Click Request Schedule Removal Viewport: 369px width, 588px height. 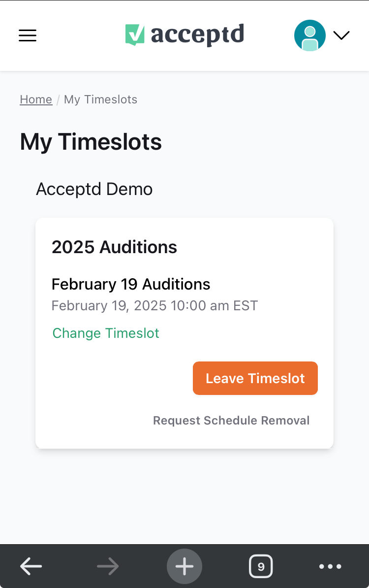click(x=231, y=421)
